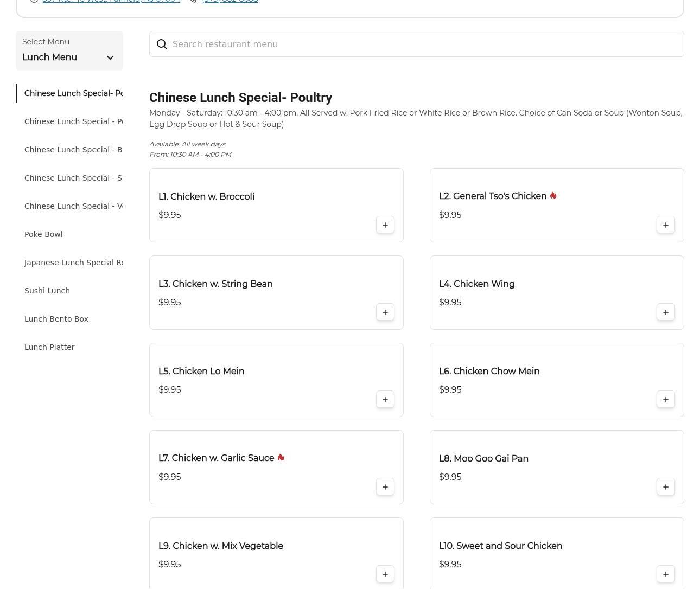Click the Chinese Lunch Special- Poultry heading
This screenshot has width=700, height=589.
coord(240,98)
